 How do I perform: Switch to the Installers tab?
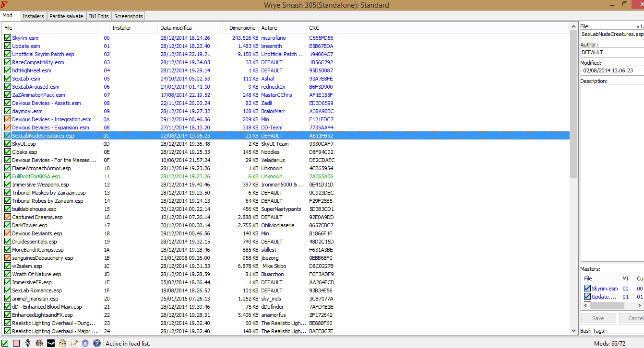coord(33,16)
